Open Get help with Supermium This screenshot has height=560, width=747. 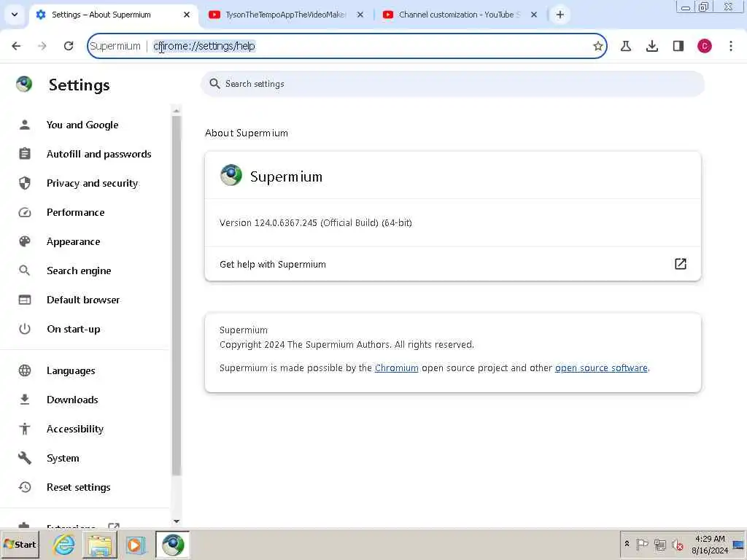tap(452, 264)
